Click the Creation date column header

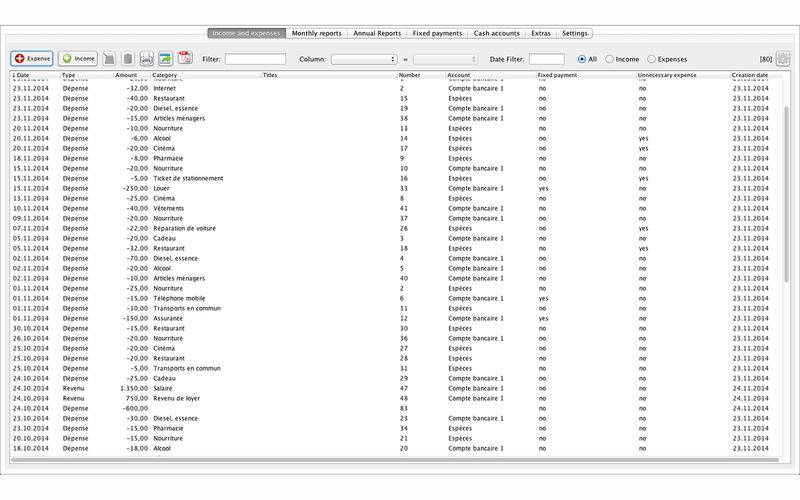pyautogui.click(x=756, y=75)
